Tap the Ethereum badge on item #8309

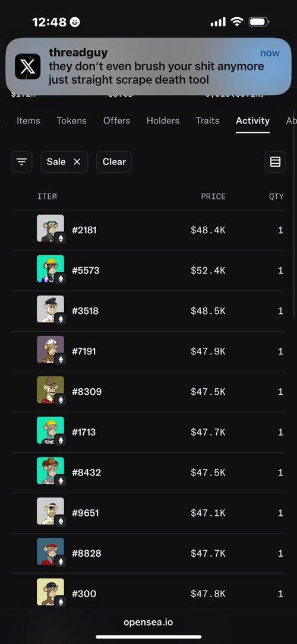[x=61, y=399]
